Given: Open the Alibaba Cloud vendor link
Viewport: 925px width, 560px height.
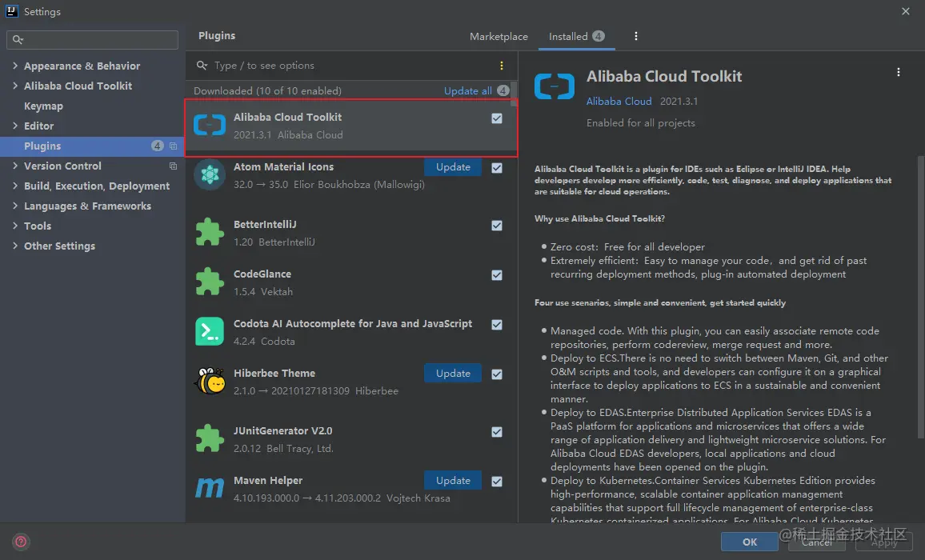Looking at the screenshot, I should click(619, 102).
